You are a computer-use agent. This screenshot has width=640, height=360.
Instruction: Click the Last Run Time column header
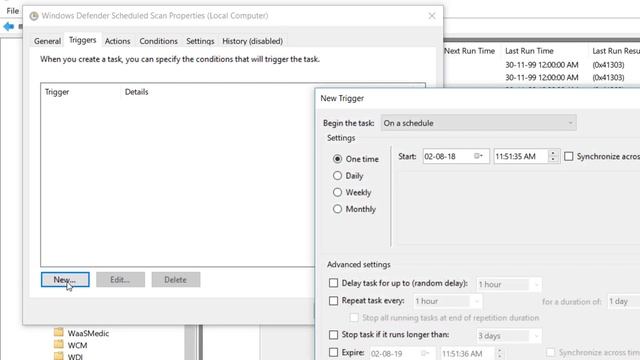[529, 51]
